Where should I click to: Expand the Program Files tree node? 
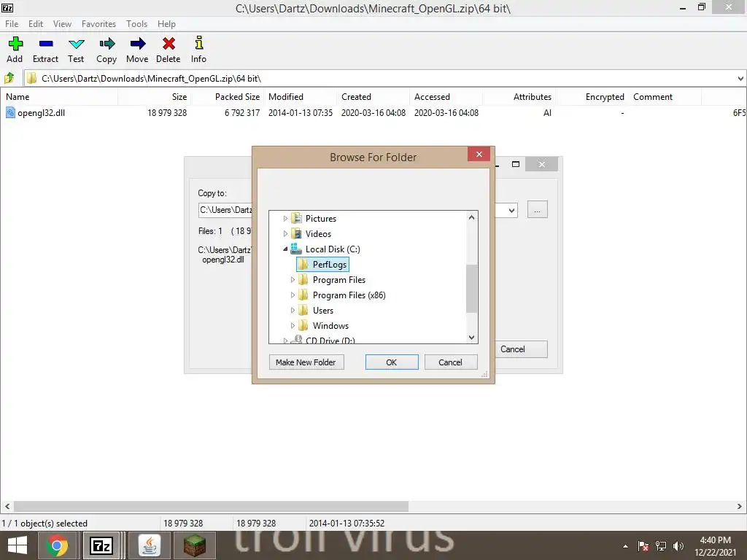293,279
